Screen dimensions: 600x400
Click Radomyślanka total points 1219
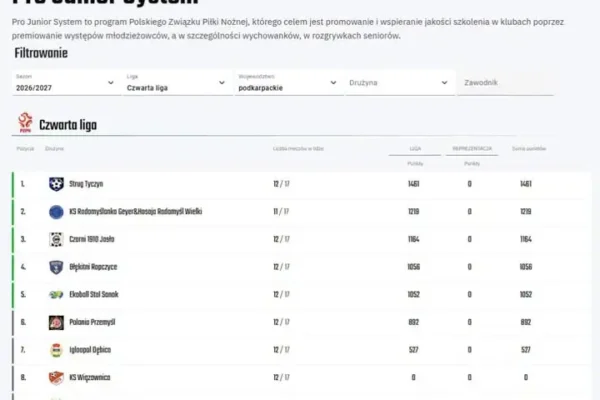pyautogui.click(x=526, y=212)
